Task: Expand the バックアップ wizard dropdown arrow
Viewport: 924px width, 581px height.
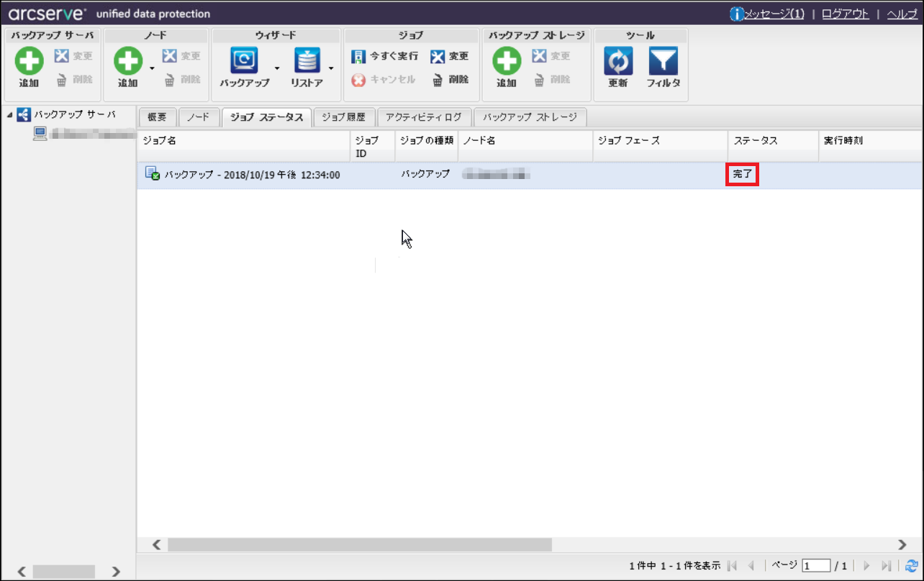Action: (277, 68)
